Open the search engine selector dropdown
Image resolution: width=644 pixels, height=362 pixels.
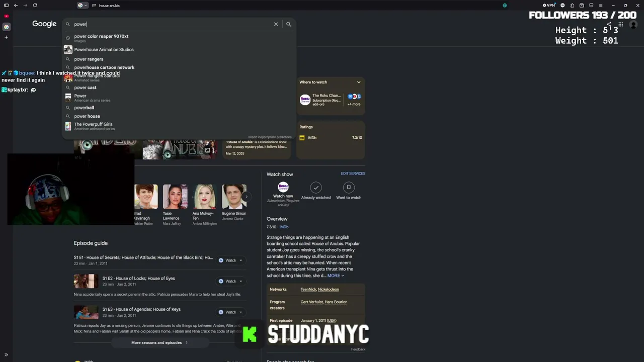coord(83,5)
